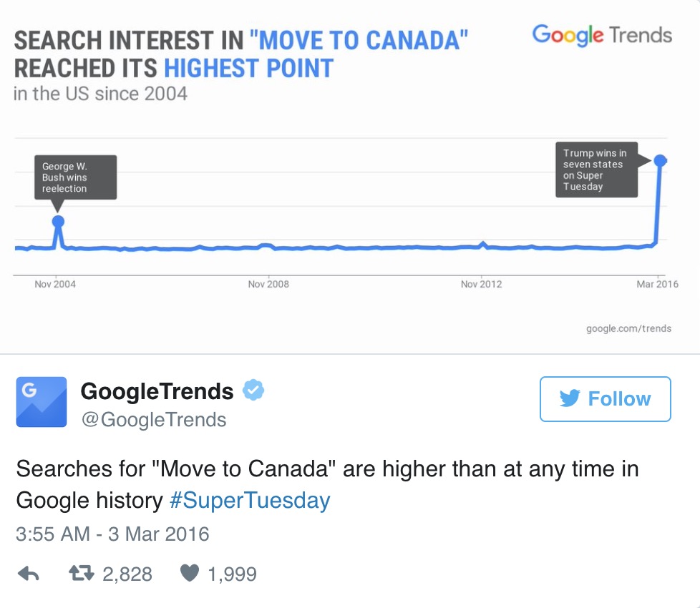Click the Trump wins Super Tuesday annotation
This screenshot has width=700, height=608.
click(x=596, y=170)
